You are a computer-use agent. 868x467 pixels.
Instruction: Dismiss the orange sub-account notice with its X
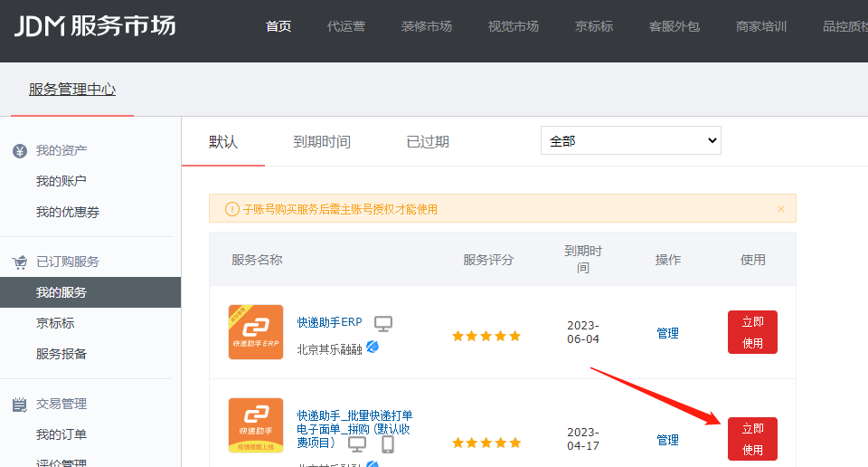point(781,209)
